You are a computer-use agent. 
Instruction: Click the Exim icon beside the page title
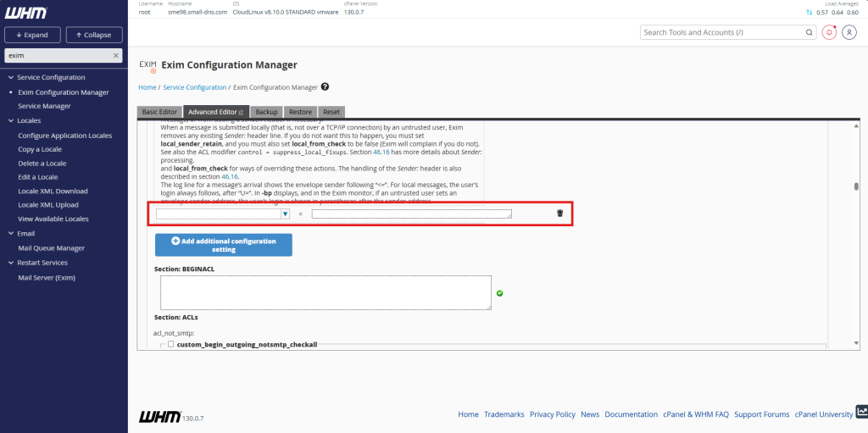pyautogui.click(x=147, y=66)
